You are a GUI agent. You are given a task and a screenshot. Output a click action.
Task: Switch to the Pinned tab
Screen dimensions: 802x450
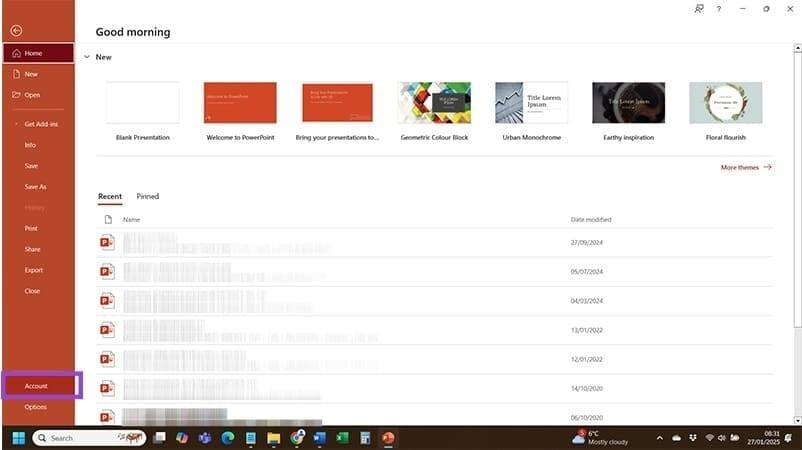(148, 197)
